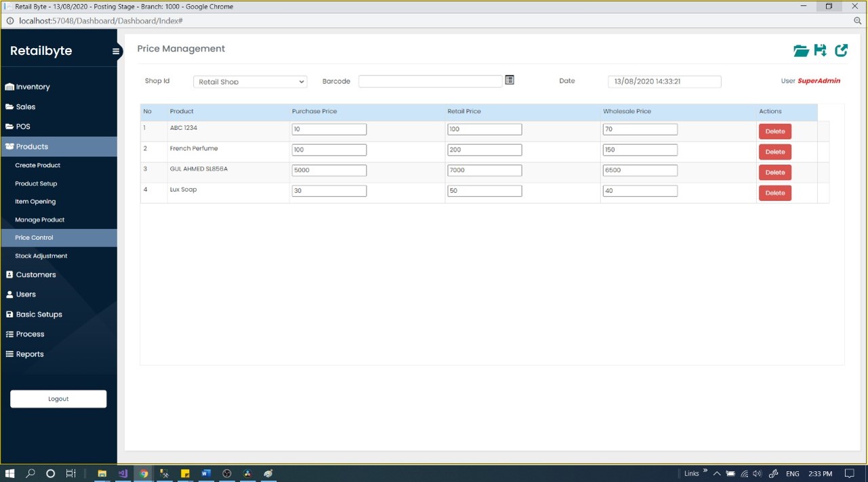Click the battery tray icon

point(730,474)
